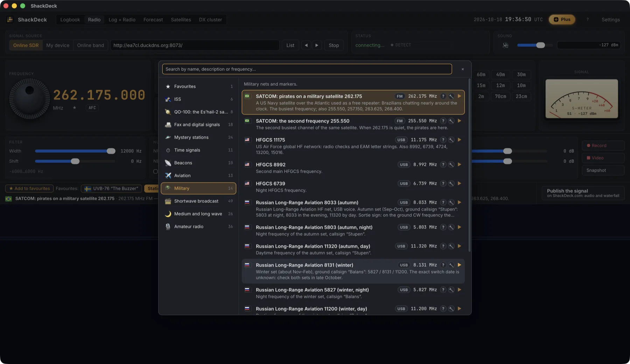
Task: Open the Satellites tab
Action: tap(181, 20)
